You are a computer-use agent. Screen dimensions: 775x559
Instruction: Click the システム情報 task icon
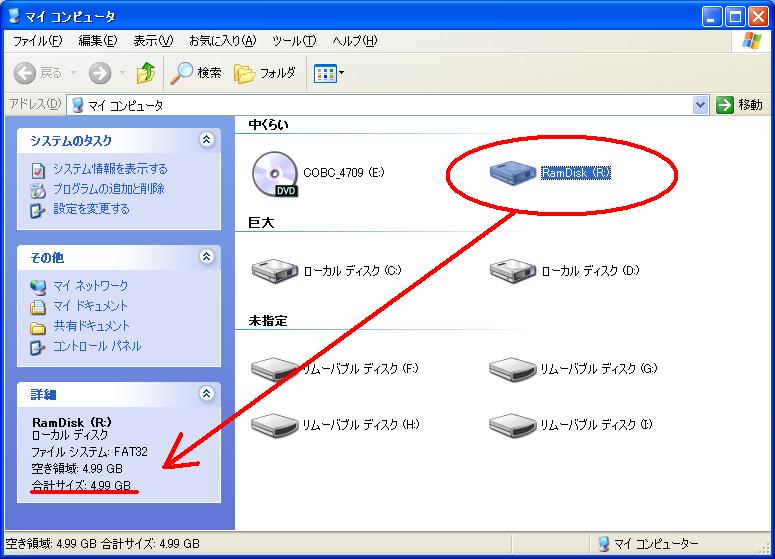pyautogui.click(x=38, y=171)
